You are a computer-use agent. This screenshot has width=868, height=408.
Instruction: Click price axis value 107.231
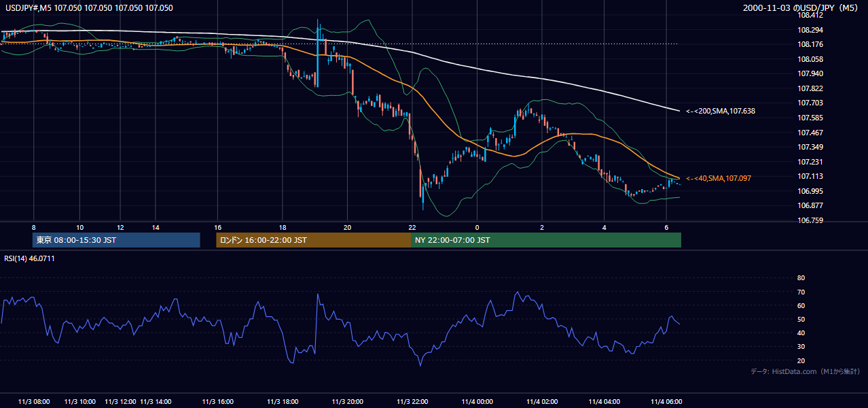coord(810,162)
